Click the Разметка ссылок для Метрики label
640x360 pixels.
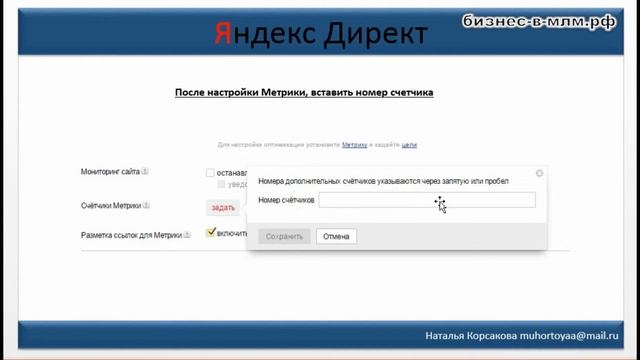coord(131,235)
